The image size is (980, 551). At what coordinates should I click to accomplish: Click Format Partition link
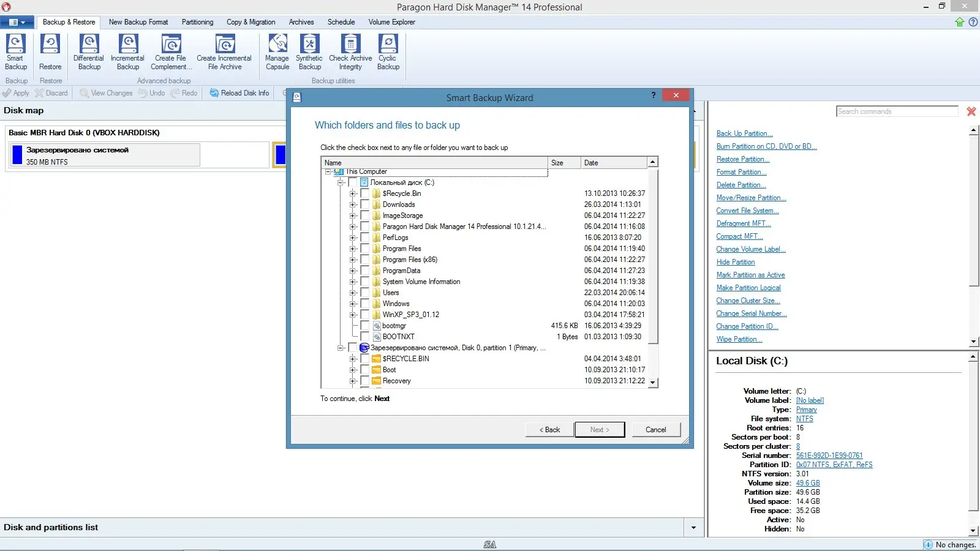(741, 172)
